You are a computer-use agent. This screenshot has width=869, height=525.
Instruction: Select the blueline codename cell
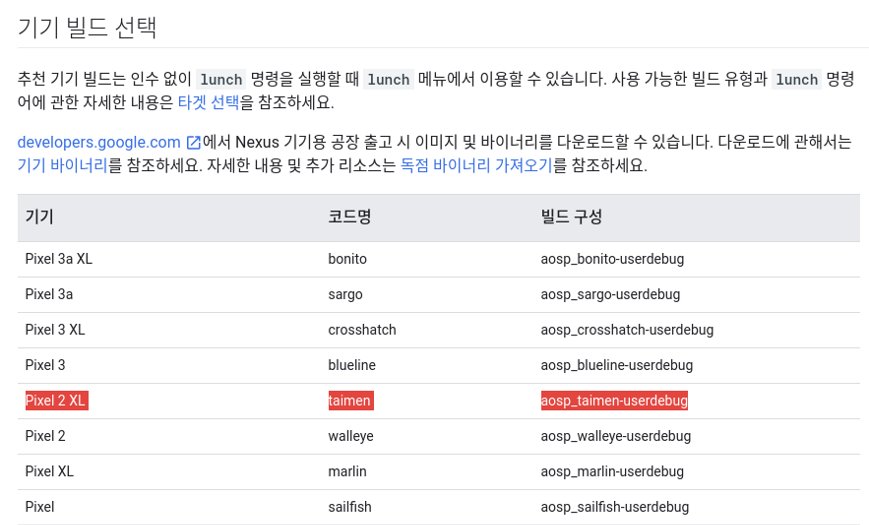[x=352, y=365]
